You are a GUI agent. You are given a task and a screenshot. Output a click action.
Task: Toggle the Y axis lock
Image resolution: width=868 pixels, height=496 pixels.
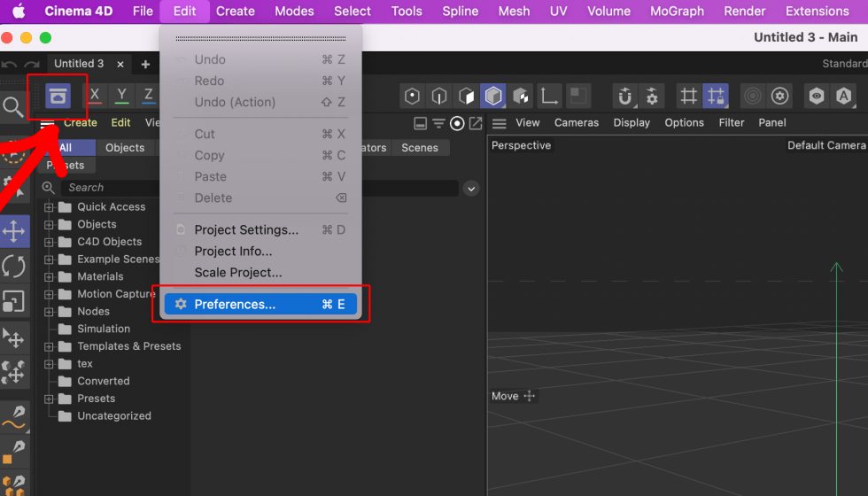122,96
